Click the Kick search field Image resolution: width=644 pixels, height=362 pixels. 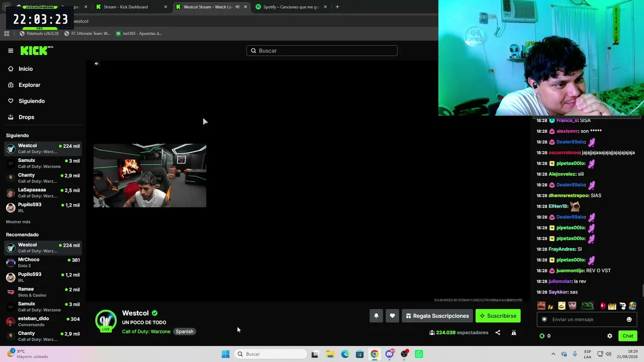(322, 51)
